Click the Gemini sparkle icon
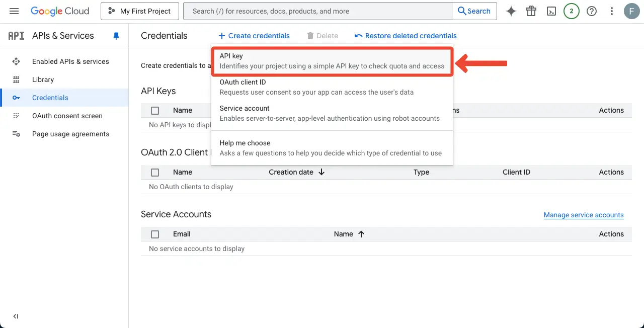 [511, 11]
